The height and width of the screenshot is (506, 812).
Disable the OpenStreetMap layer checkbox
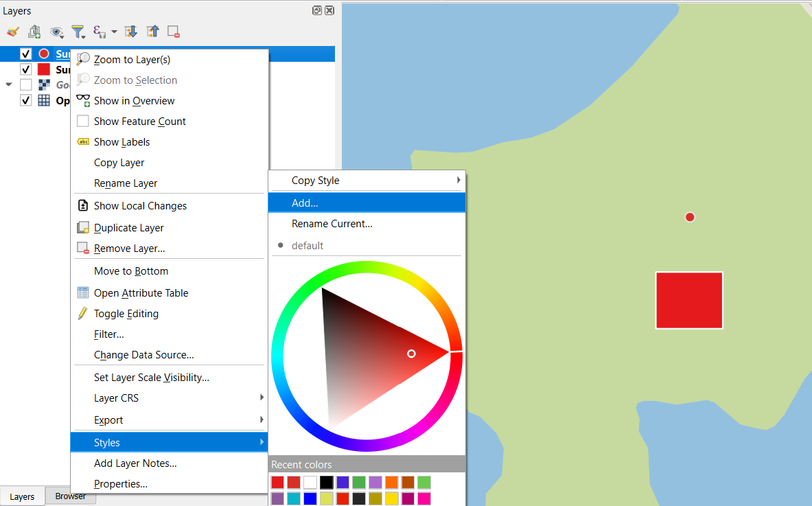(25, 100)
